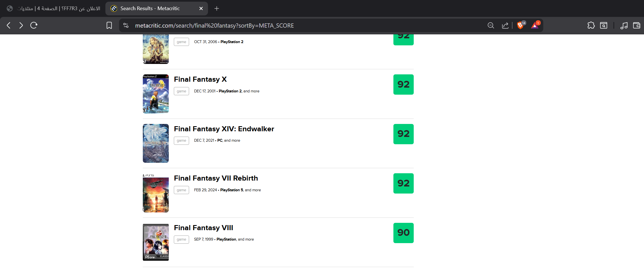Click the game tag under Endwalker
The image size is (644, 271).
[x=181, y=141]
